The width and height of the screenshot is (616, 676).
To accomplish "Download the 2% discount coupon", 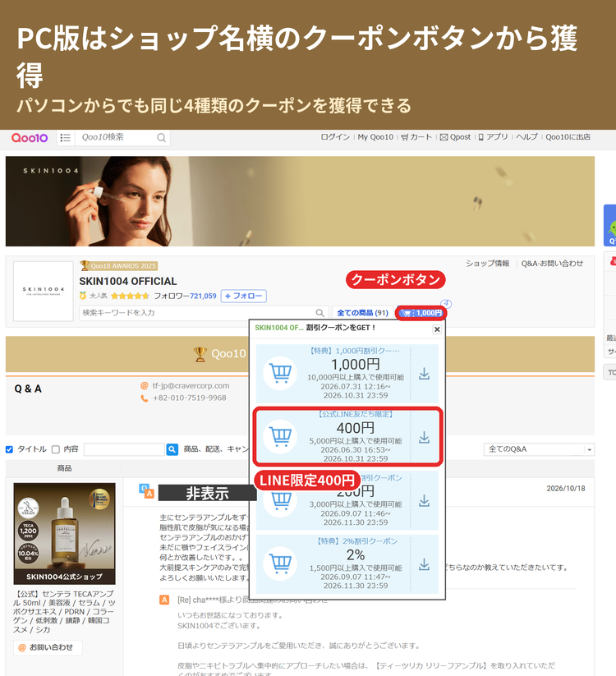I will [424, 564].
